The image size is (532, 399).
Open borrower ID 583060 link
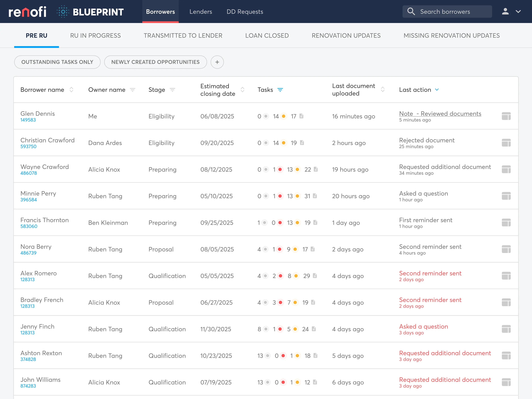29,226
